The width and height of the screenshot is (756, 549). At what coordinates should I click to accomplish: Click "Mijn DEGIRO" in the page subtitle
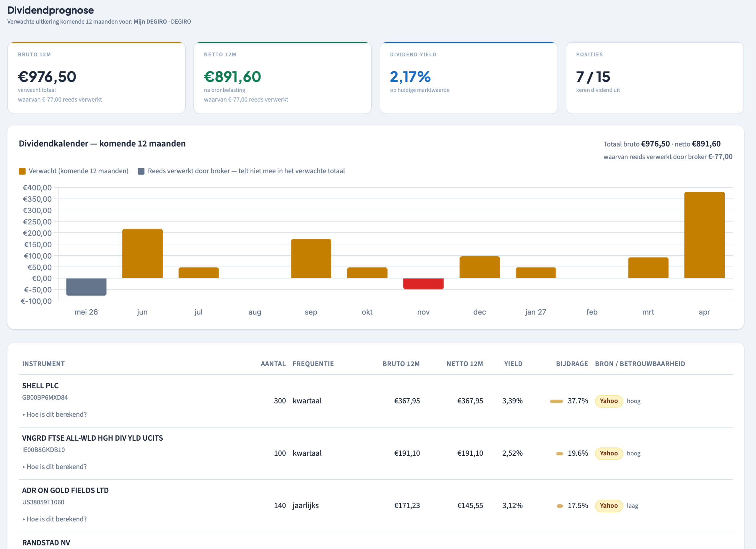point(150,22)
